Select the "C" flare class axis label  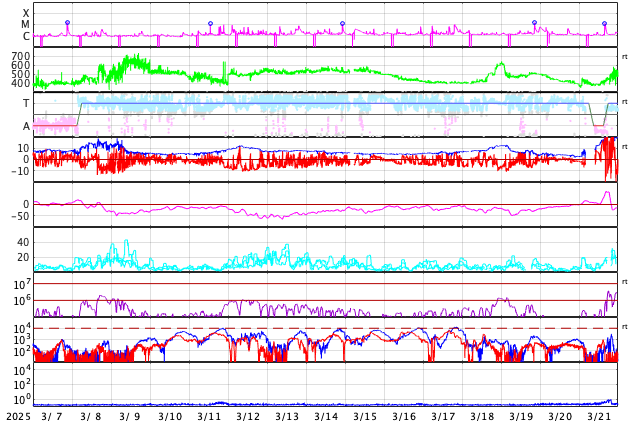point(26,36)
